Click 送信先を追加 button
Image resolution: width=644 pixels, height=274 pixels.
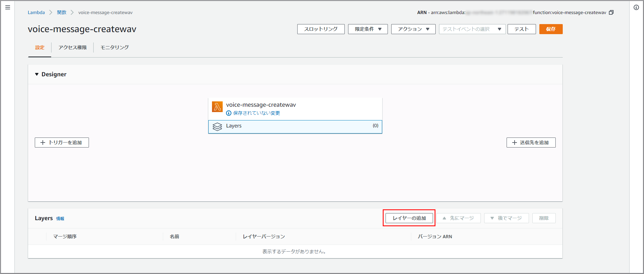(531, 143)
